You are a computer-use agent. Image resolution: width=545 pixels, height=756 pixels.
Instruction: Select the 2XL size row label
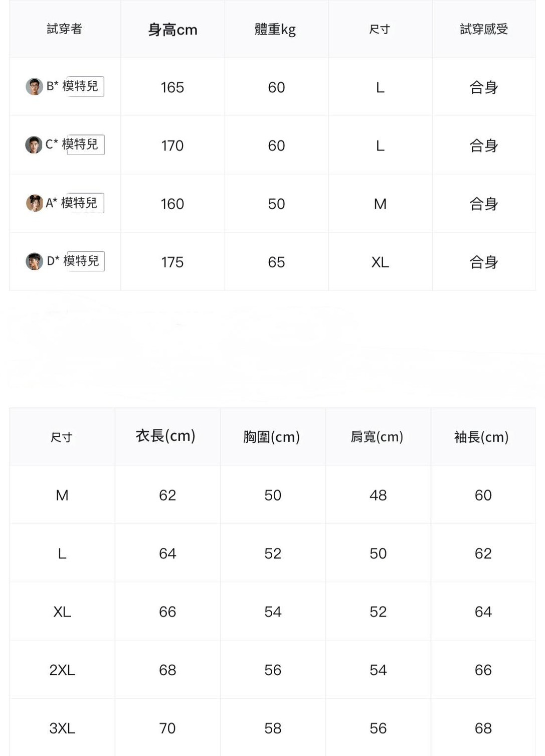(62, 670)
